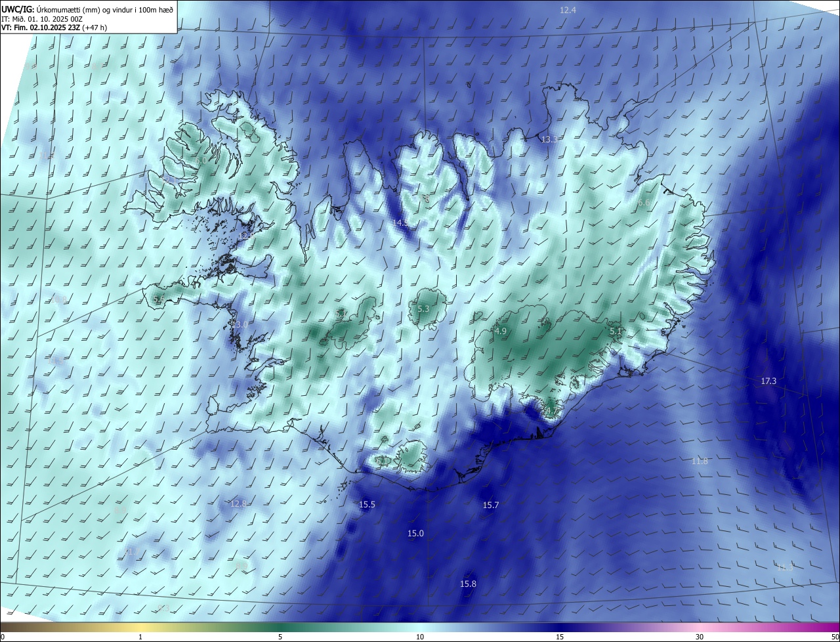Click the '(+47 h)' forecast offset

pyautogui.click(x=95, y=28)
